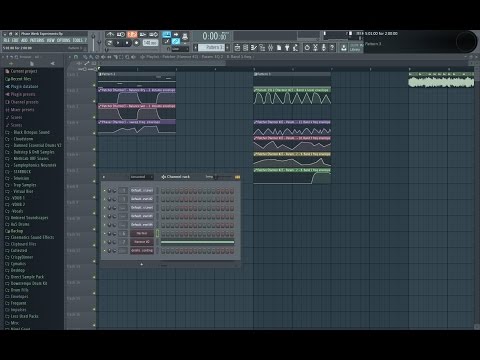Select the channel 6 button in Channel rack
The width and height of the screenshot is (480, 360).
tap(142, 233)
